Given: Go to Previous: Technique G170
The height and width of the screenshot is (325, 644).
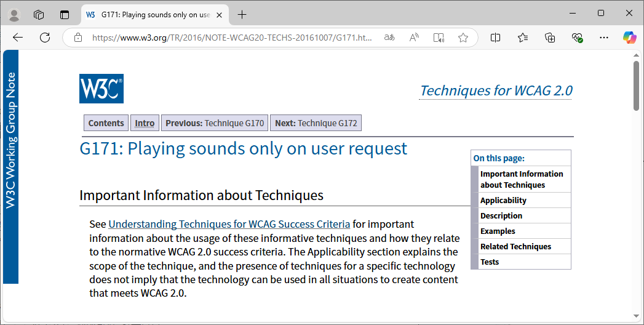Looking at the screenshot, I should point(215,123).
